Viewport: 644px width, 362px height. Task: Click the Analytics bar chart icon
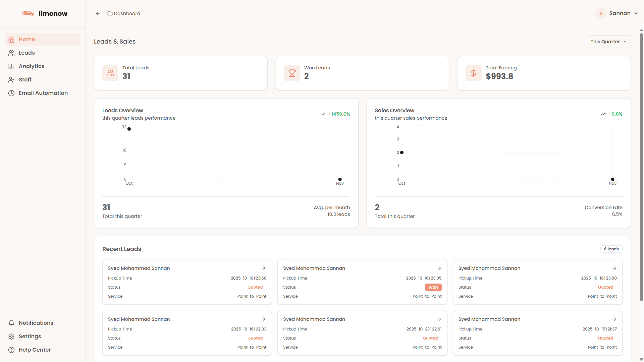tap(11, 66)
